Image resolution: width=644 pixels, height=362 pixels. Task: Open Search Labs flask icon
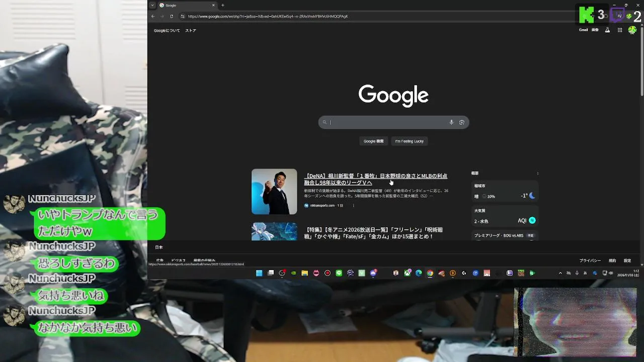coord(607,30)
